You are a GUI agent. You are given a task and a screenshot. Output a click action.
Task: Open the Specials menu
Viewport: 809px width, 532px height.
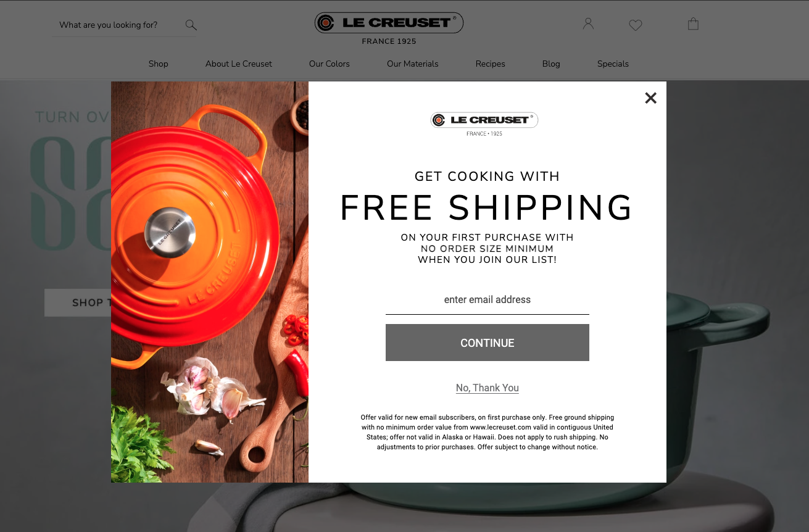613,64
